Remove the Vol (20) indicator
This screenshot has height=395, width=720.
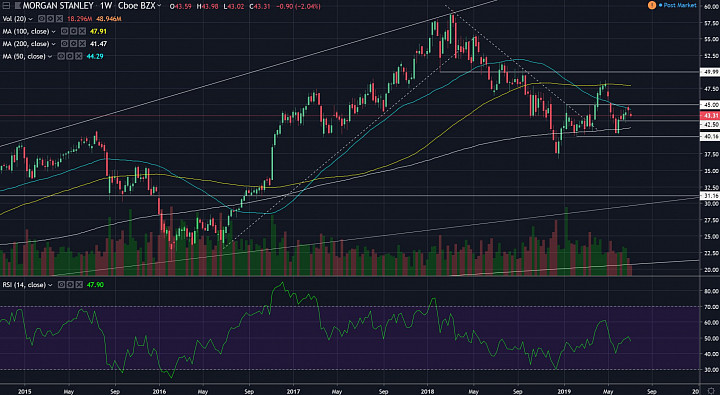click(x=59, y=19)
